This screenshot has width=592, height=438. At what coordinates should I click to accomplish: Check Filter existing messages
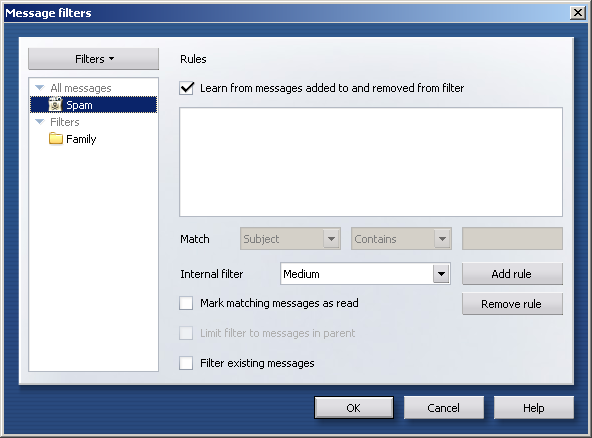click(186, 363)
